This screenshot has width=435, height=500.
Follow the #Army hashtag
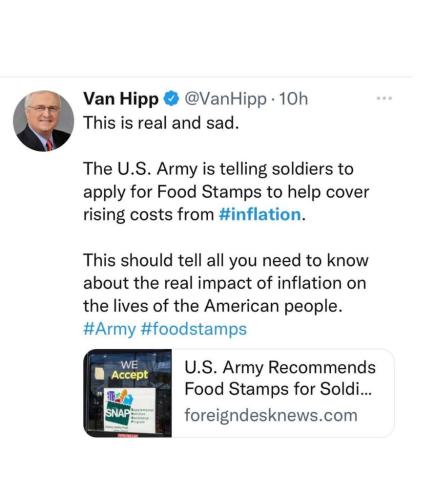click(x=110, y=329)
